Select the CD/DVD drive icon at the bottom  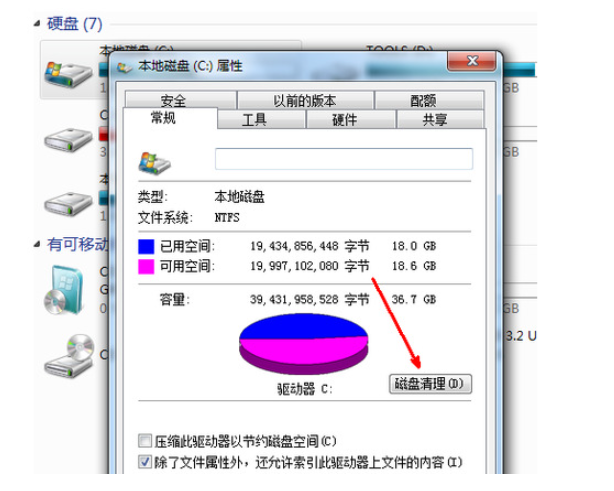[x=70, y=356]
